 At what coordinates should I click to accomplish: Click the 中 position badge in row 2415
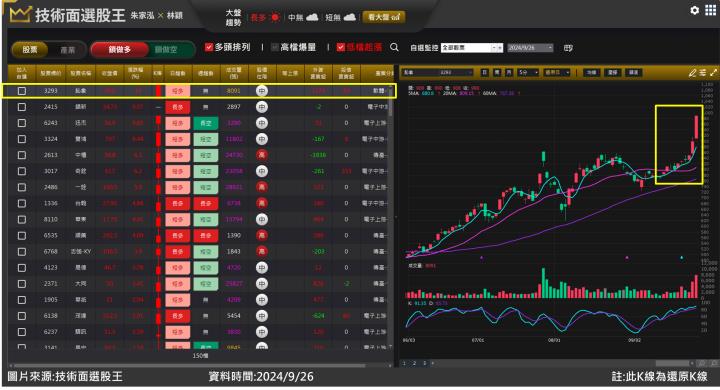pos(262,107)
